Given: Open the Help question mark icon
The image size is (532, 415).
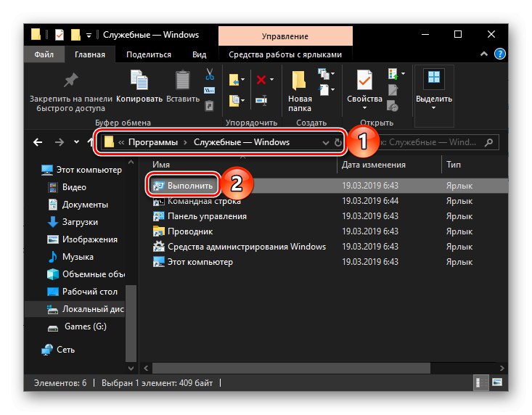Looking at the screenshot, I should click(x=500, y=54).
